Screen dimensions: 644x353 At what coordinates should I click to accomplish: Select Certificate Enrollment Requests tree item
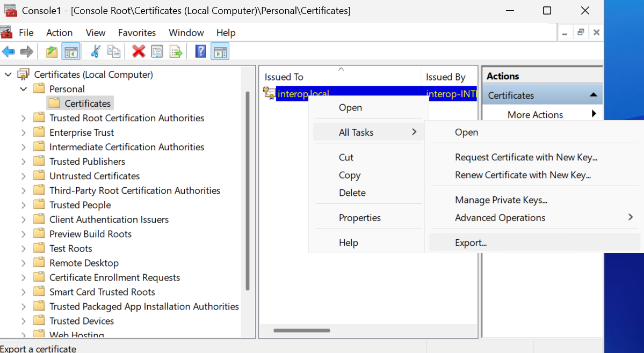pos(114,277)
